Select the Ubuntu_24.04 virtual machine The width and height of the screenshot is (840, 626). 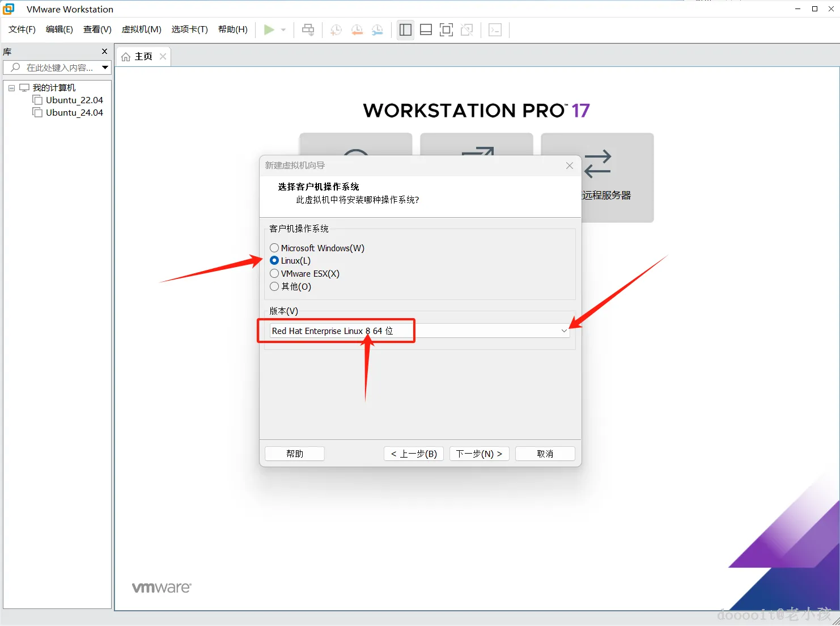click(74, 113)
